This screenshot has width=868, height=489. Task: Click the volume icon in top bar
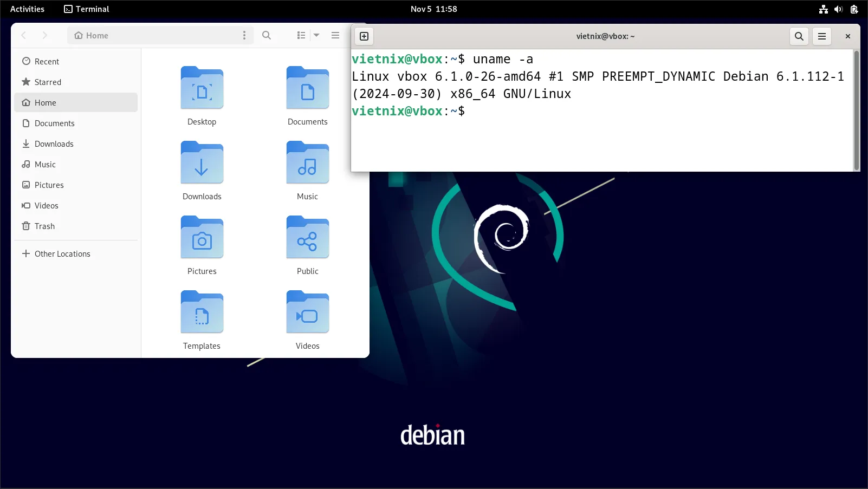click(x=839, y=9)
